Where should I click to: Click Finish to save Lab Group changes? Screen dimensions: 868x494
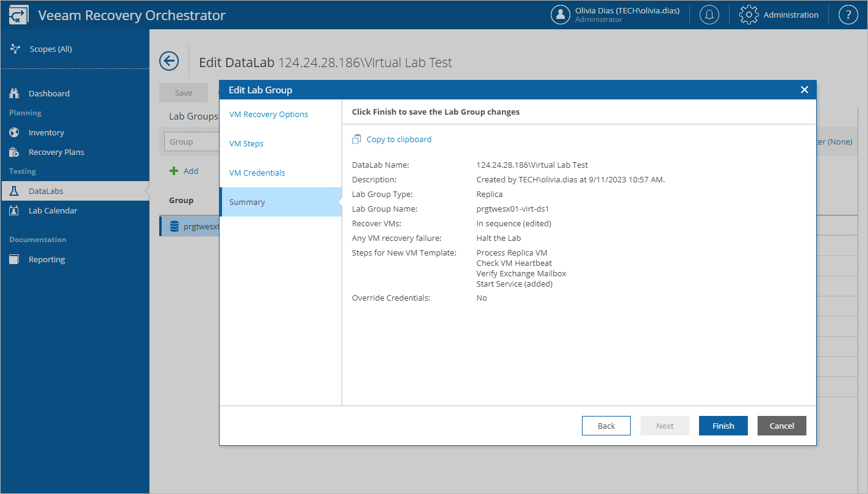[723, 425]
